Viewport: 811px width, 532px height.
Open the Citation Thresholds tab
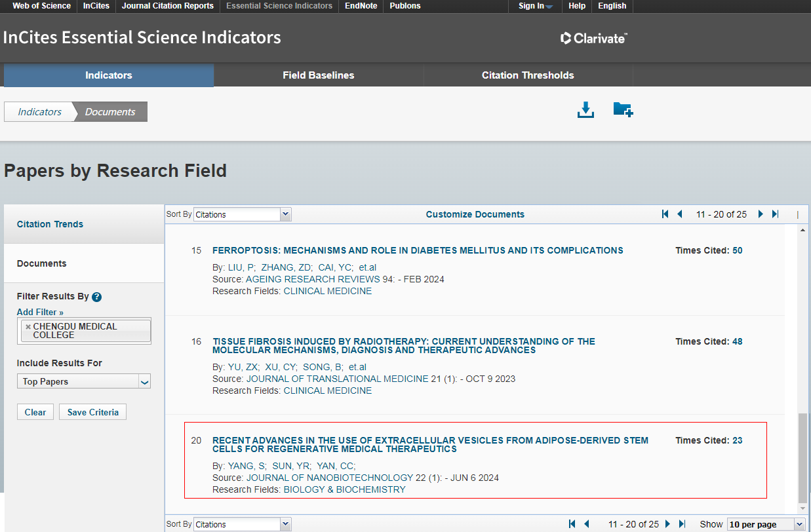tap(528, 75)
